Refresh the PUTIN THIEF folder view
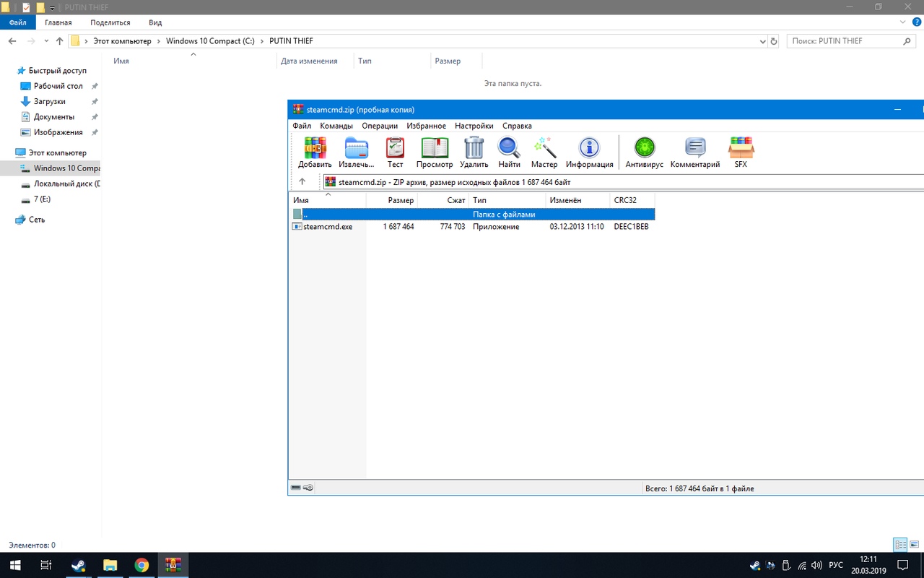The image size is (924, 578). (775, 41)
